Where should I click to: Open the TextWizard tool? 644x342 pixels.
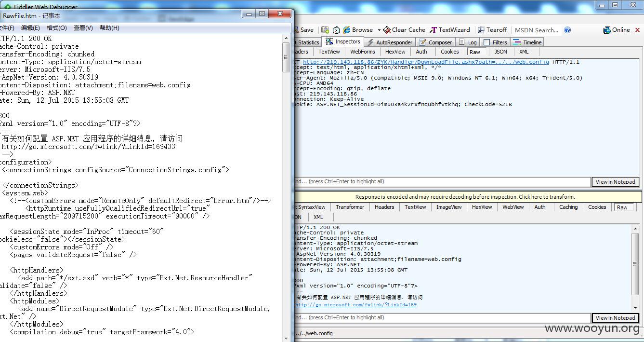click(450, 30)
